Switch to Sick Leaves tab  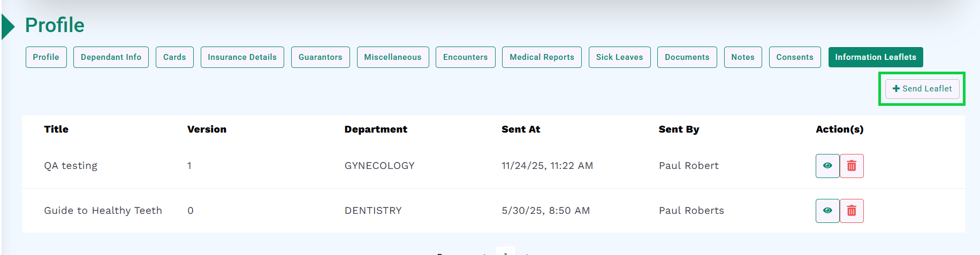tap(619, 57)
